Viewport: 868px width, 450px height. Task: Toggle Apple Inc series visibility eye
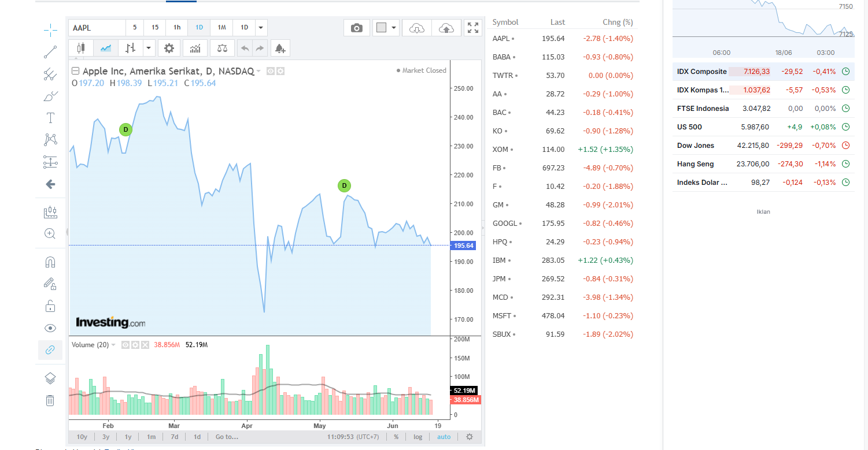pyautogui.click(x=271, y=71)
